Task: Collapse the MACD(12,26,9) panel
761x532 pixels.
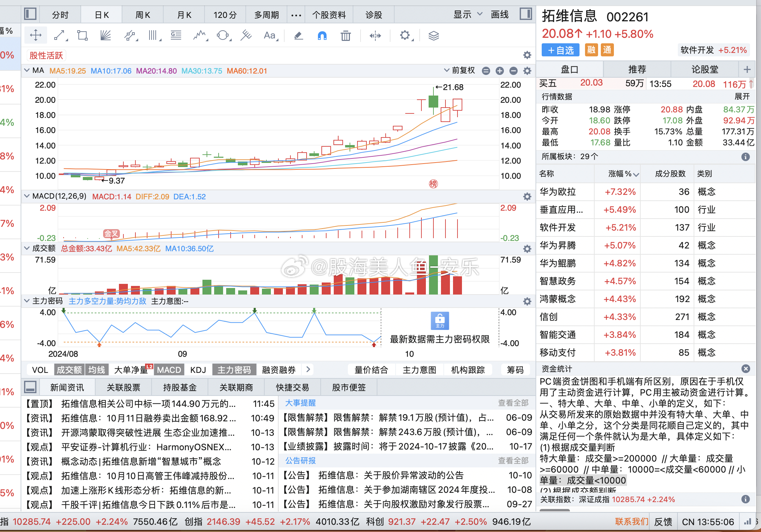Action: (27, 196)
